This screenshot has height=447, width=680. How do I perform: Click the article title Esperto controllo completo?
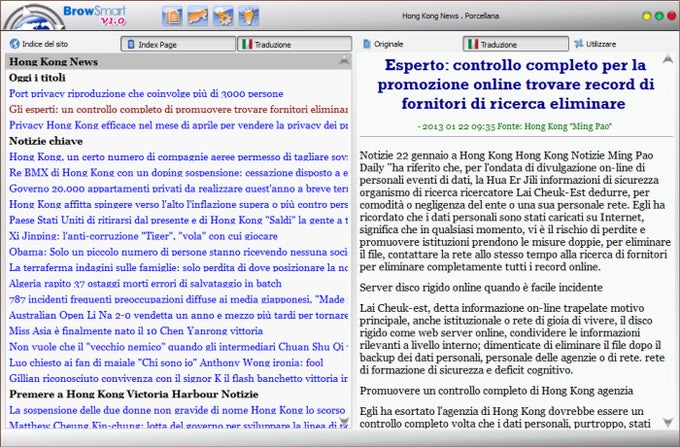(515, 84)
